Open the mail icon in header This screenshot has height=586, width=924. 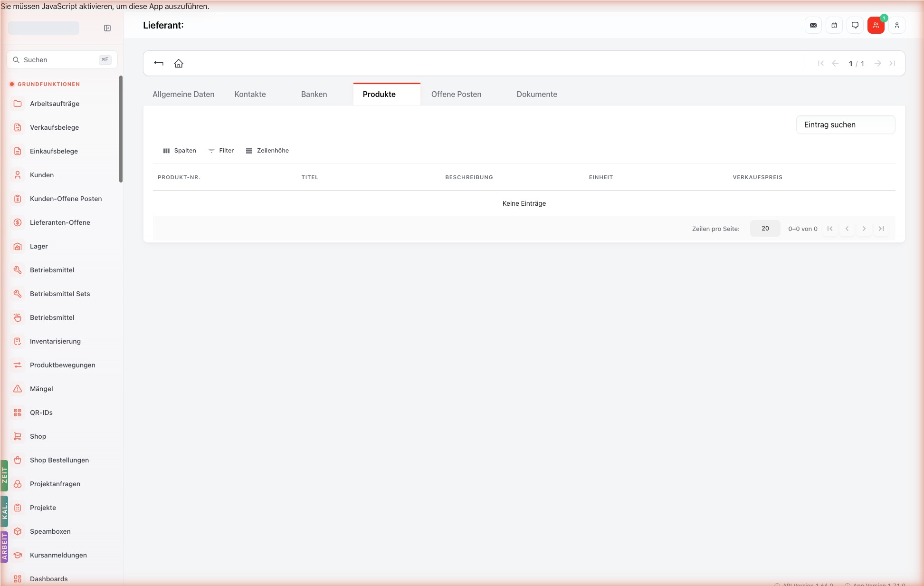[x=813, y=25]
